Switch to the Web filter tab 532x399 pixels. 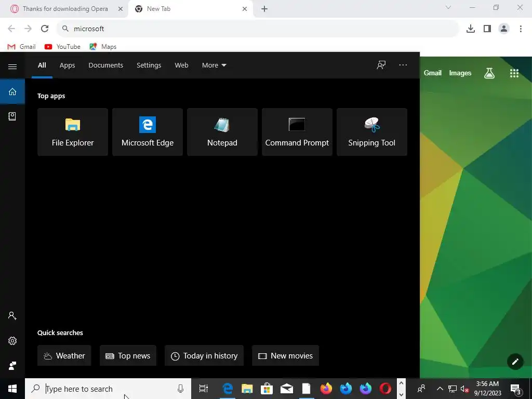(181, 65)
